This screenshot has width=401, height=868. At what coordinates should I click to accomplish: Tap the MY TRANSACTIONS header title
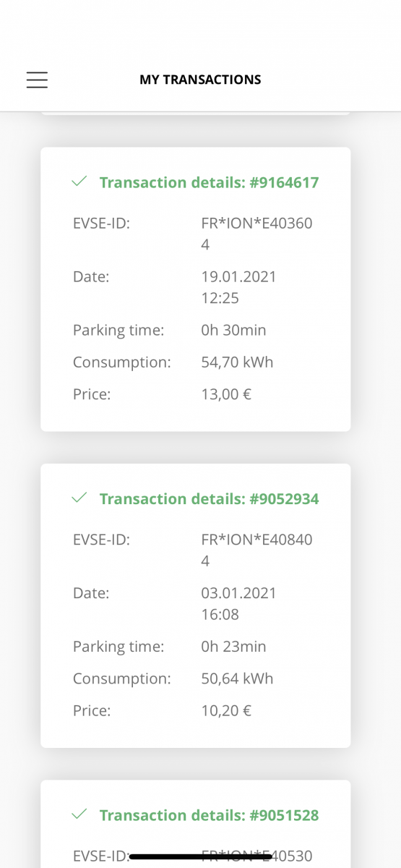[x=200, y=80]
